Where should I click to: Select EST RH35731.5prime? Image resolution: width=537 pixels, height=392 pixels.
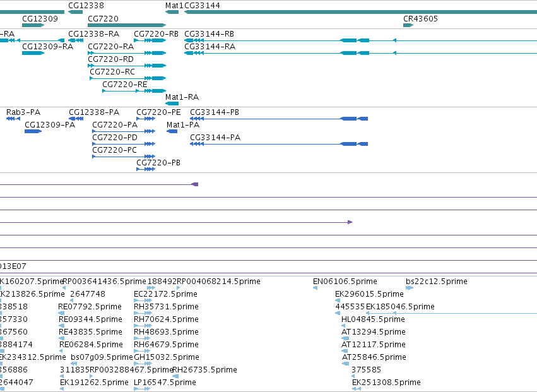pyautogui.click(x=166, y=306)
